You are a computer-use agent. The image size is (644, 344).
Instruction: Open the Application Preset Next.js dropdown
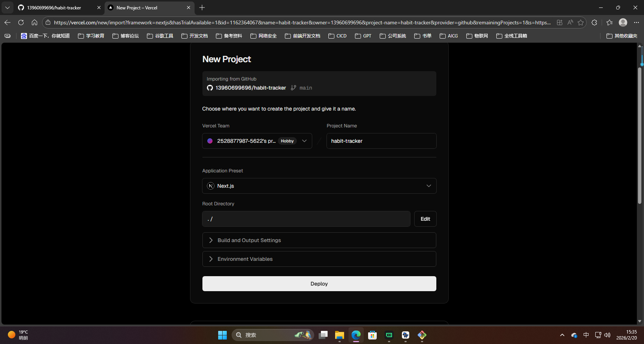[x=319, y=186]
